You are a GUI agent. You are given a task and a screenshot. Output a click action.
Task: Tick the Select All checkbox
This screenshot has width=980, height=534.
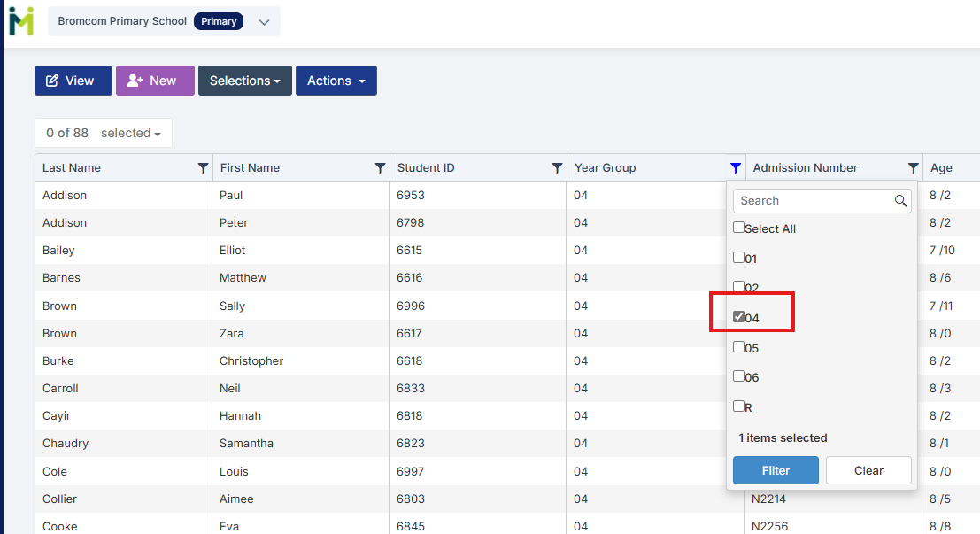coord(738,228)
